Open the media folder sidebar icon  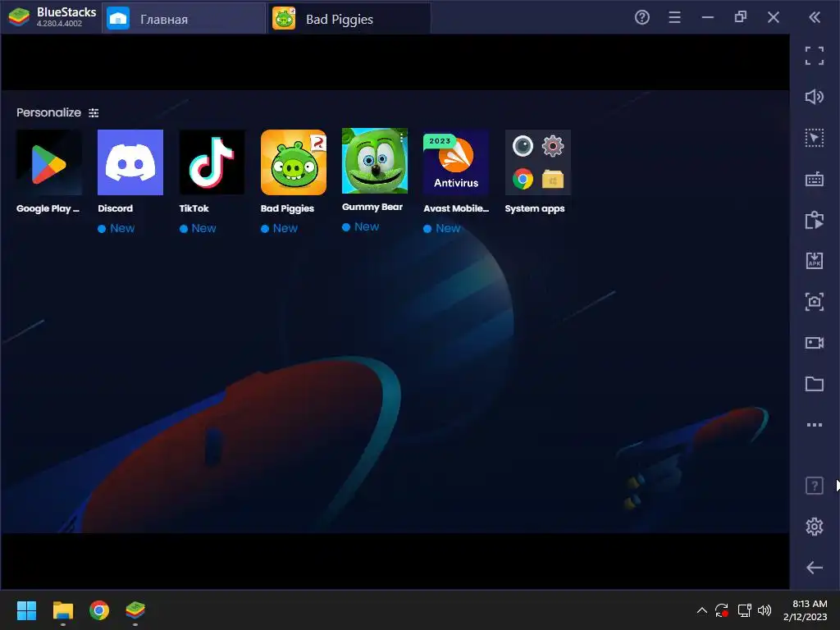coord(815,384)
